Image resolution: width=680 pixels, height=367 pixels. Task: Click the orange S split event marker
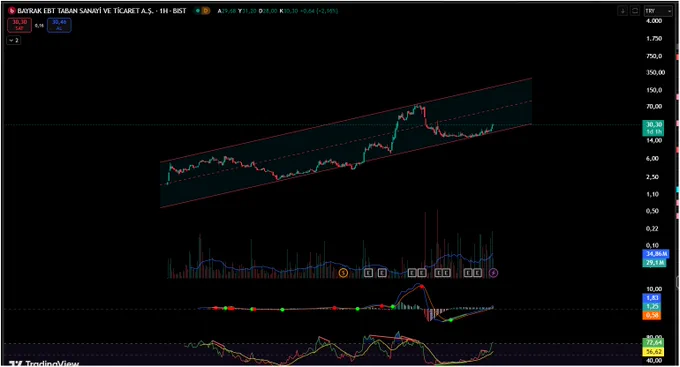coord(343,273)
